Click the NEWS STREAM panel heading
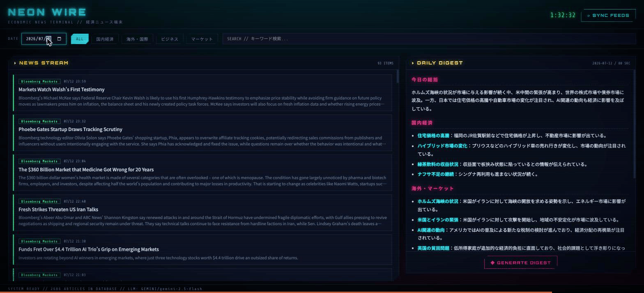The image size is (644, 293). [44, 63]
